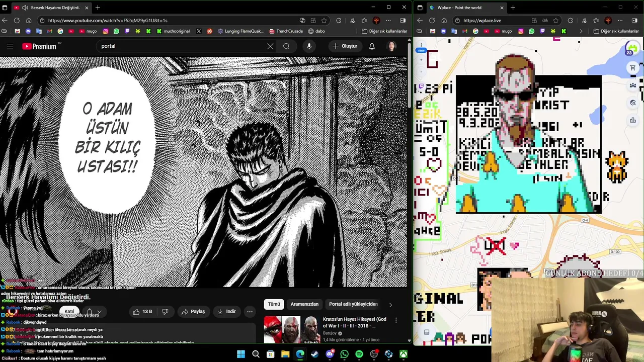Viewport: 644px width, 362px height.
Task: Start voice search with the microphone
Action: [x=309, y=46]
